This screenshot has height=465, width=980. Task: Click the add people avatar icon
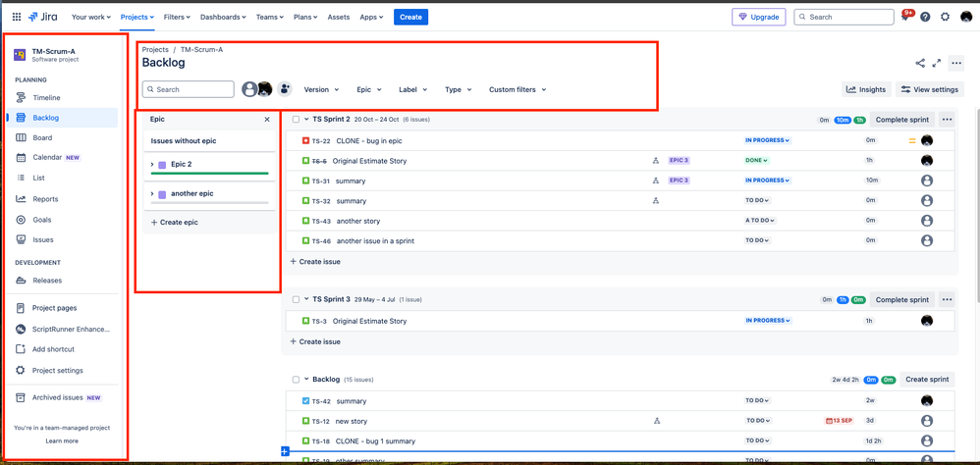pyautogui.click(x=285, y=89)
